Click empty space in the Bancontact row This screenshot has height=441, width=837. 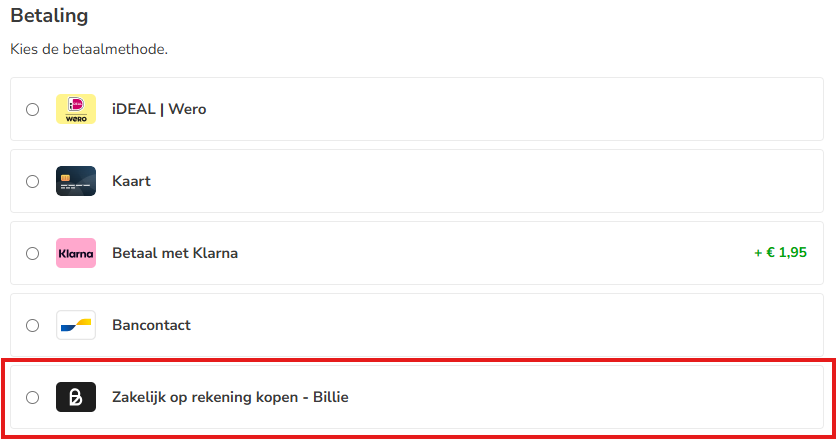pyautogui.click(x=500, y=325)
